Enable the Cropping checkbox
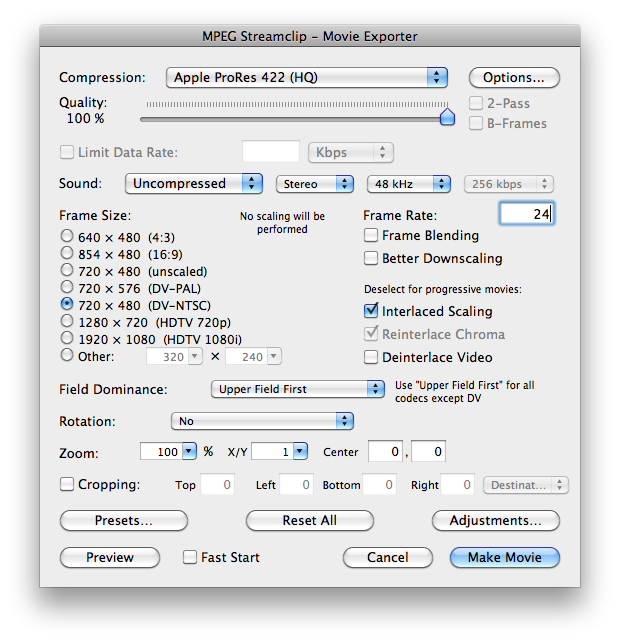620x642 pixels. point(67,484)
